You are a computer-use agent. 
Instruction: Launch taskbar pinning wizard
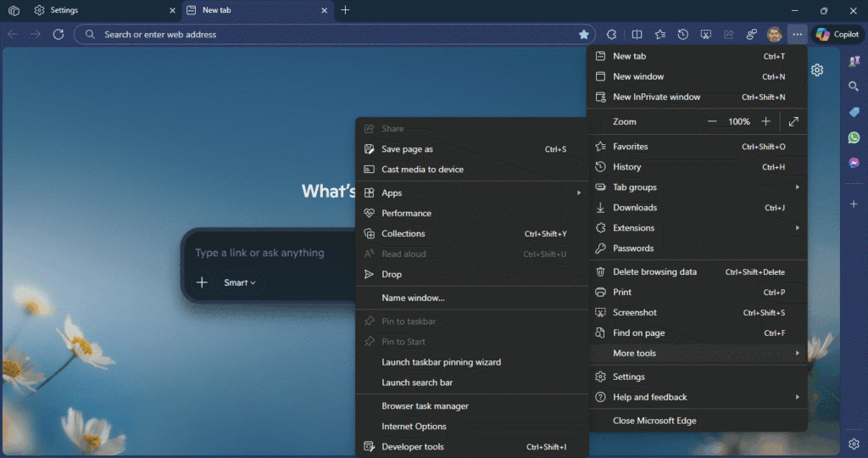(x=471, y=362)
